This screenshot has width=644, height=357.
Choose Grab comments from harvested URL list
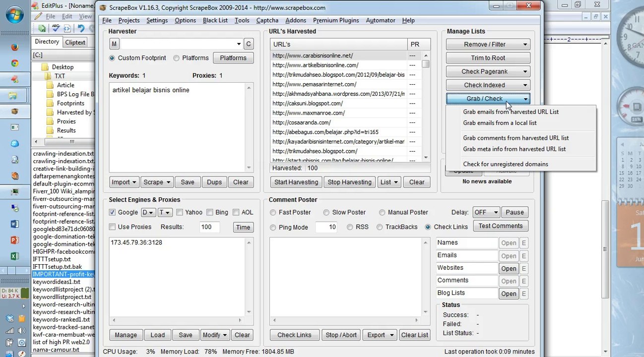[515, 138]
